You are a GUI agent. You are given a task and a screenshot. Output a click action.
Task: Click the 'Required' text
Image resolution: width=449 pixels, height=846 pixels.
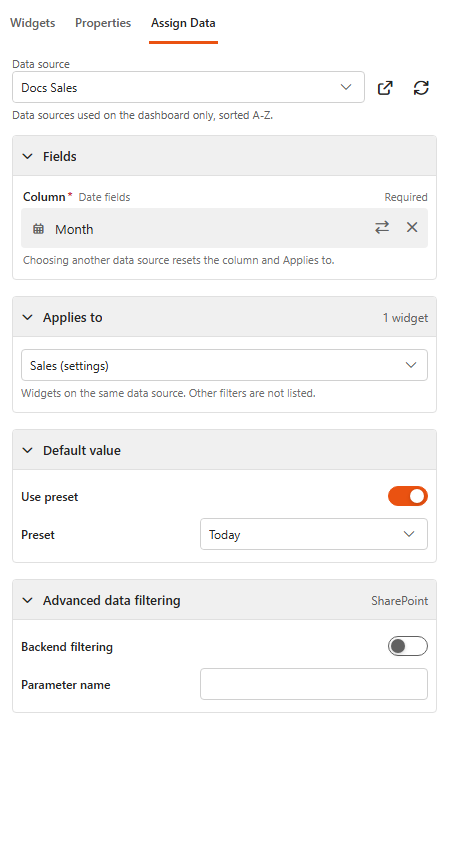point(406,197)
